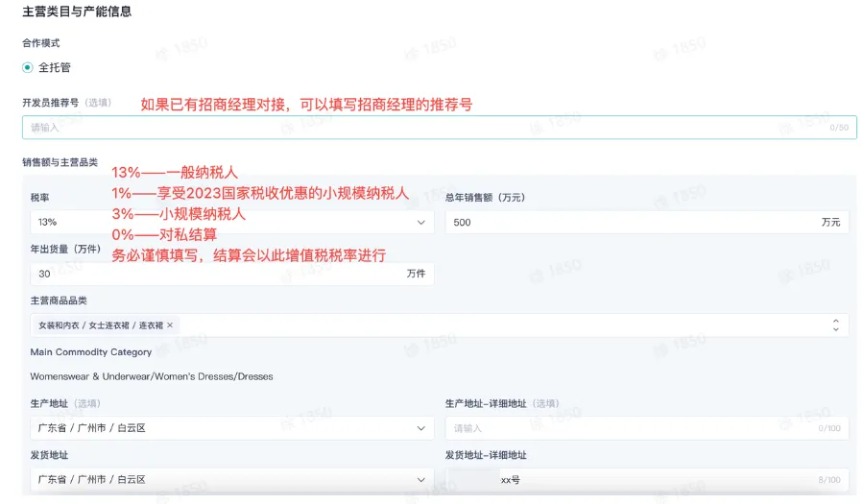Click the 主营类目与产能信息 heading
The width and height of the screenshot is (863, 504).
click(77, 12)
